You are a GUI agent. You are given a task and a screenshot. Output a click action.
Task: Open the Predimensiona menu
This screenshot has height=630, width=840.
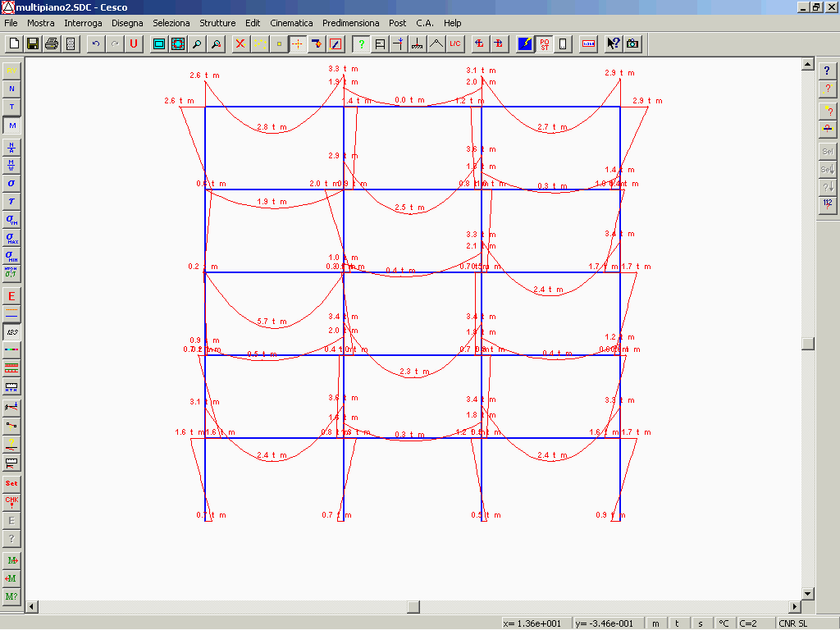point(350,23)
